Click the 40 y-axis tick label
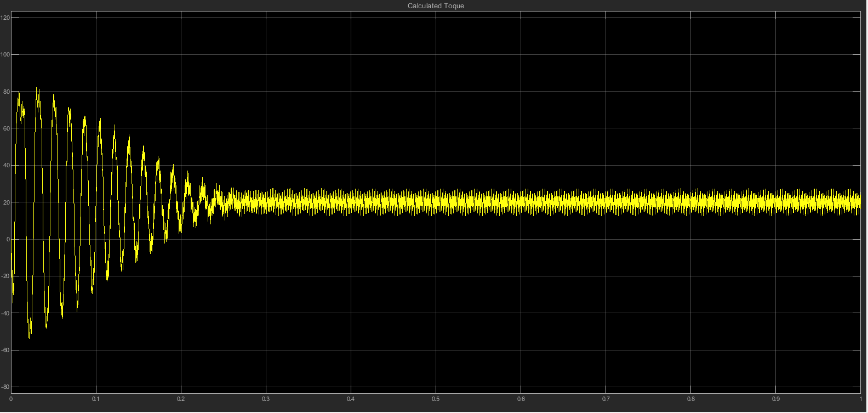Viewport: 868px width, 413px height. (x=6, y=166)
